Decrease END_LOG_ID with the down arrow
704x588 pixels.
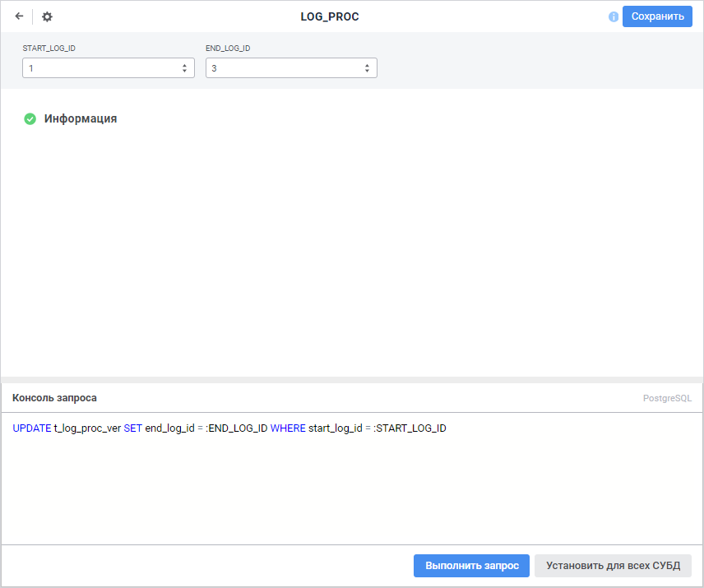pyautogui.click(x=368, y=72)
